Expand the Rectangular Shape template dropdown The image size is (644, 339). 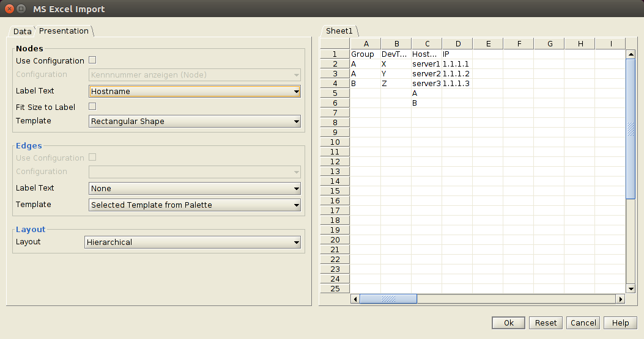point(194,122)
